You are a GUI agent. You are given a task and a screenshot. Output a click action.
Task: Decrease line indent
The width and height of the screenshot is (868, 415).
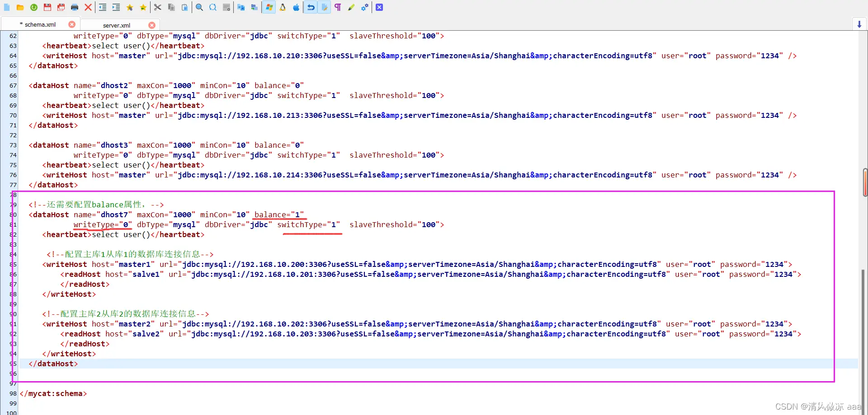tap(103, 7)
